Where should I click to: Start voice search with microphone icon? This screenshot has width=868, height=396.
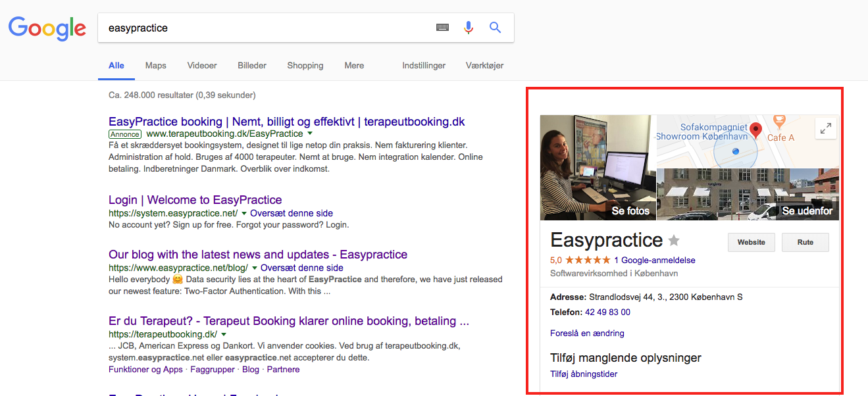tap(469, 28)
